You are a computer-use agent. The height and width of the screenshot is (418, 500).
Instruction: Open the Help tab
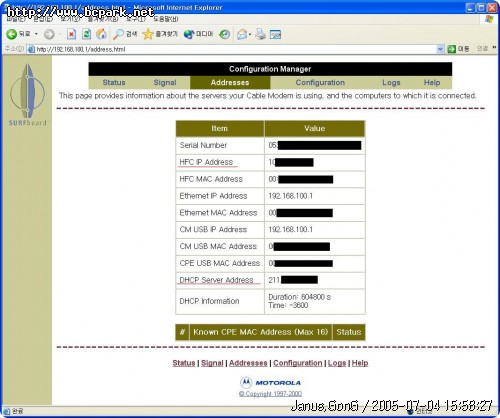pos(432,83)
